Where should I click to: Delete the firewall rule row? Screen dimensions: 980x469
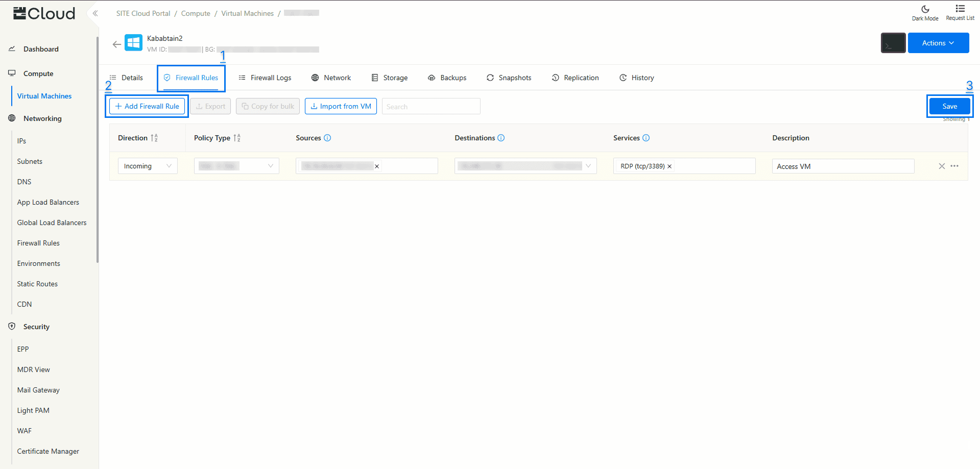tap(942, 166)
